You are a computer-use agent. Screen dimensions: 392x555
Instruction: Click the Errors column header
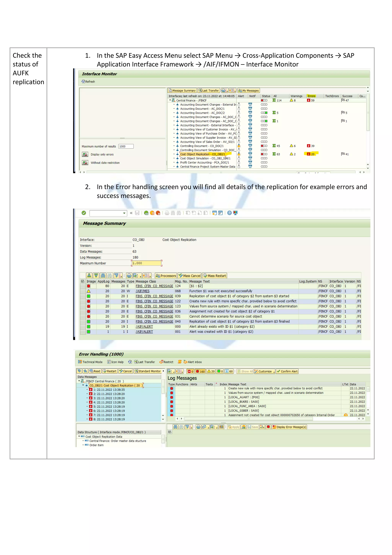pos(311,96)
